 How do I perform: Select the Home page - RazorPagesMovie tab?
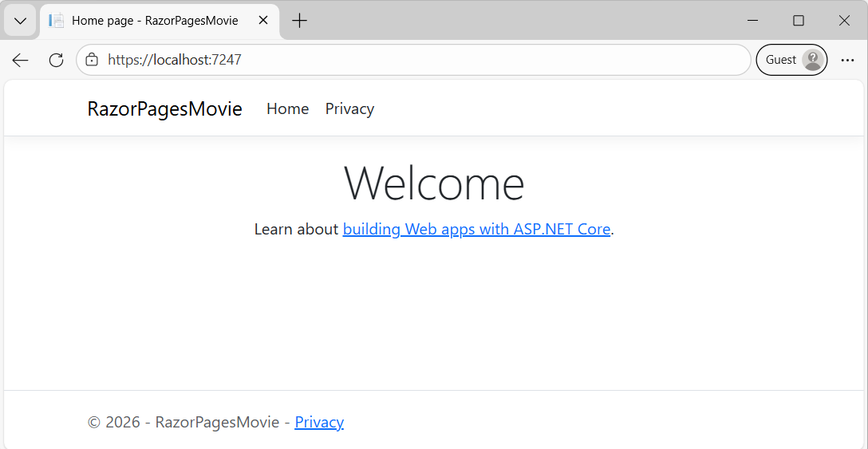160,21
